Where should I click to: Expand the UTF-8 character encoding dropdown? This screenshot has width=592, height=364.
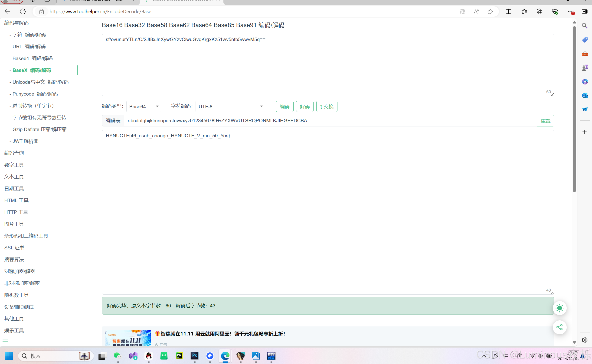pos(230,106)
